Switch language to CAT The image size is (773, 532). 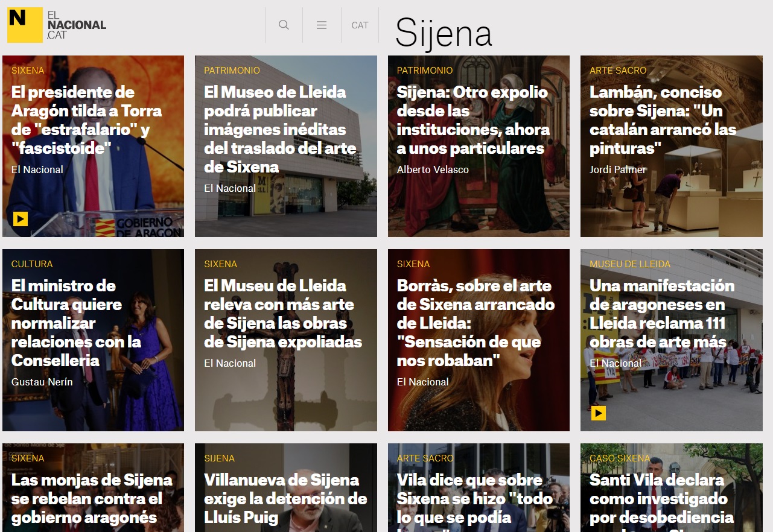click(x=360, y=25)
